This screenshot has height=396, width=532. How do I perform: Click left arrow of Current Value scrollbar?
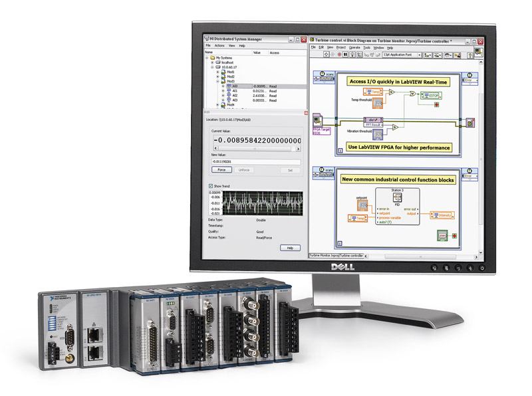click(215, 148)
